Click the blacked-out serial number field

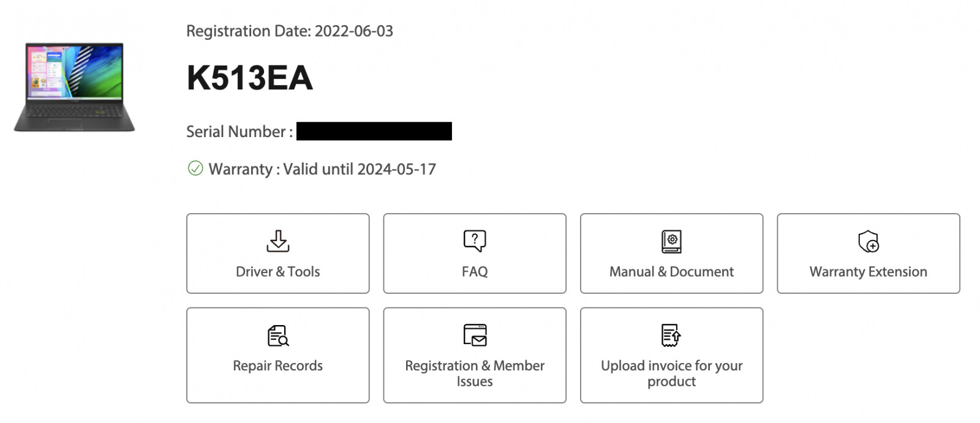374,131
